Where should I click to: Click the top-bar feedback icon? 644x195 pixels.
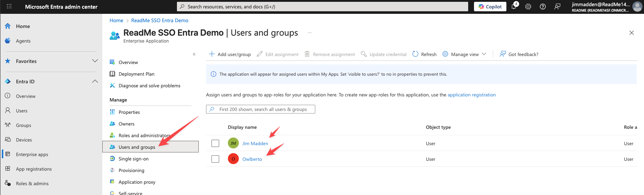(557, 7)
